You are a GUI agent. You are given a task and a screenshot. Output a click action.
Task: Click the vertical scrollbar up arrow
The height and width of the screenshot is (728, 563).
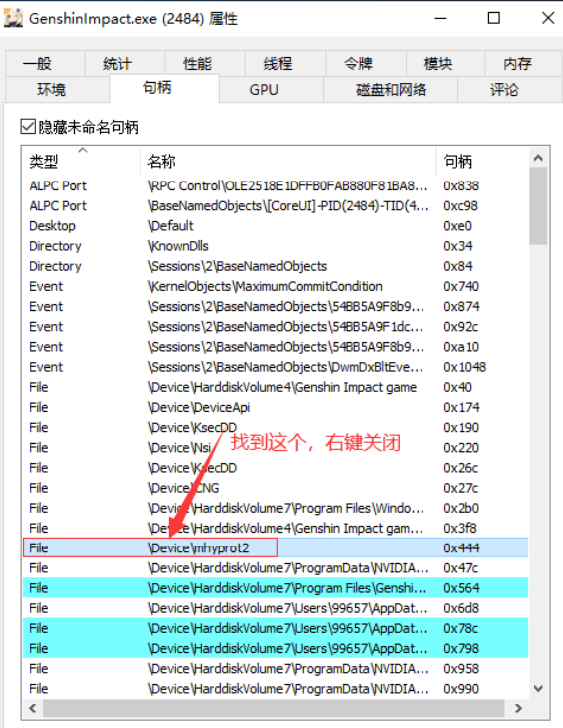click(538, 158)
